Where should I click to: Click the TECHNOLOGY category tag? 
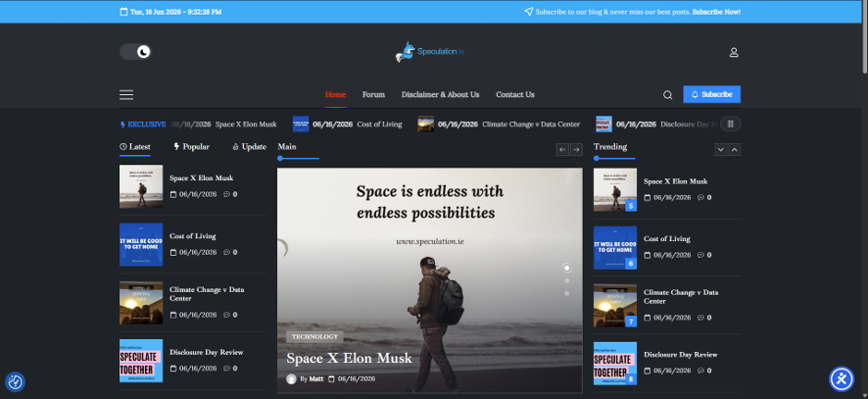(x=315, y=336)
